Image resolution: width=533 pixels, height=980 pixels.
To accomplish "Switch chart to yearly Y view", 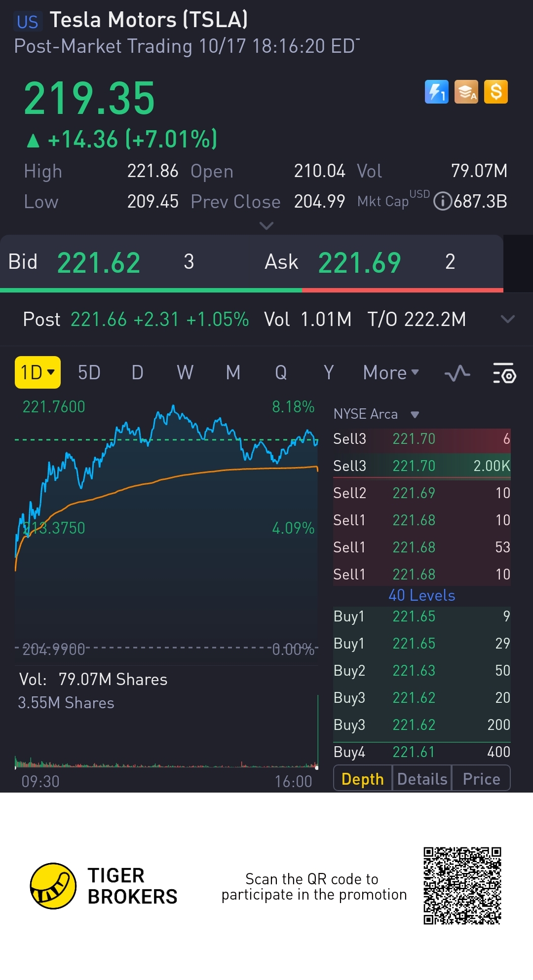I will (x=329, y=373).
